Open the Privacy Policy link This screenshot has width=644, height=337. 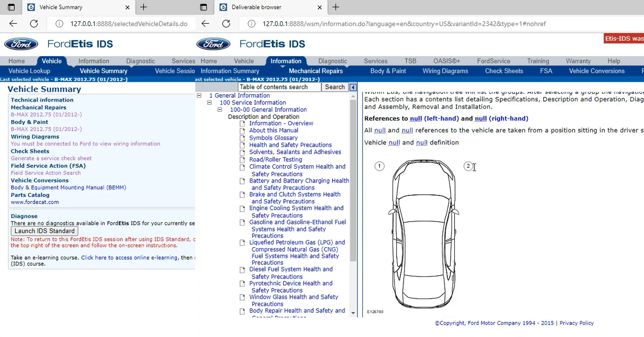click(576, 323)
